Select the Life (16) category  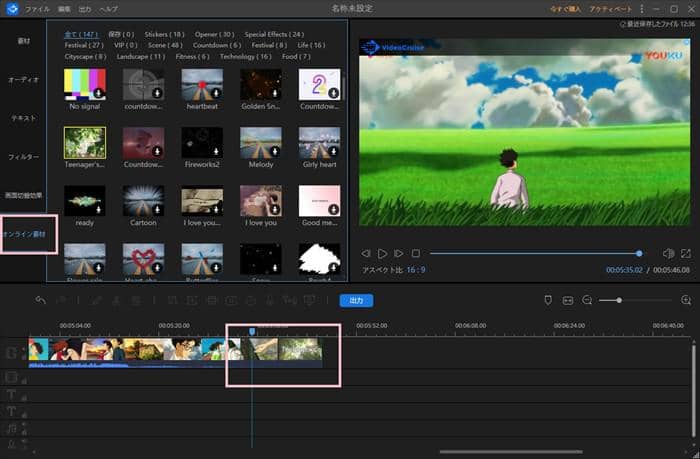pyautogui.click(x=311, y=45)
